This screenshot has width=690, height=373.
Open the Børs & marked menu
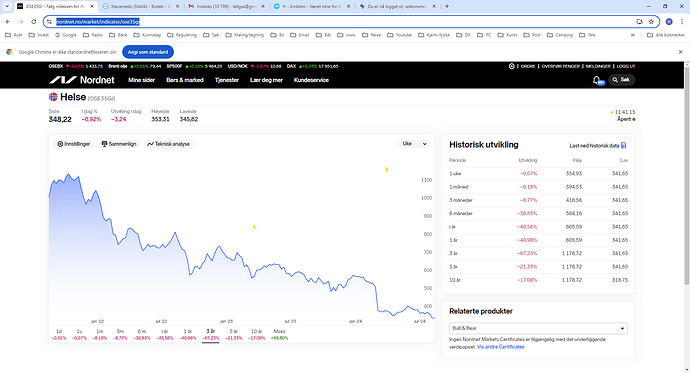click(x=185, y=80)
